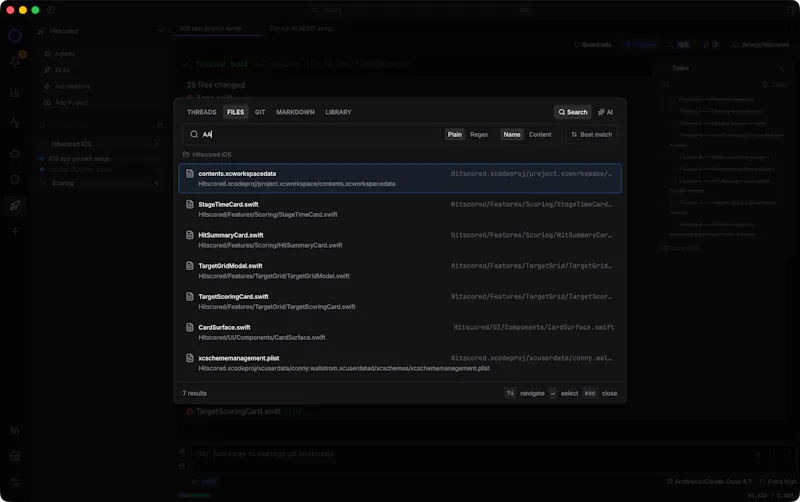Click file icon beside TargetScoringCard.swift result
The width and height of the screenshot is (800, 502).
190,296
